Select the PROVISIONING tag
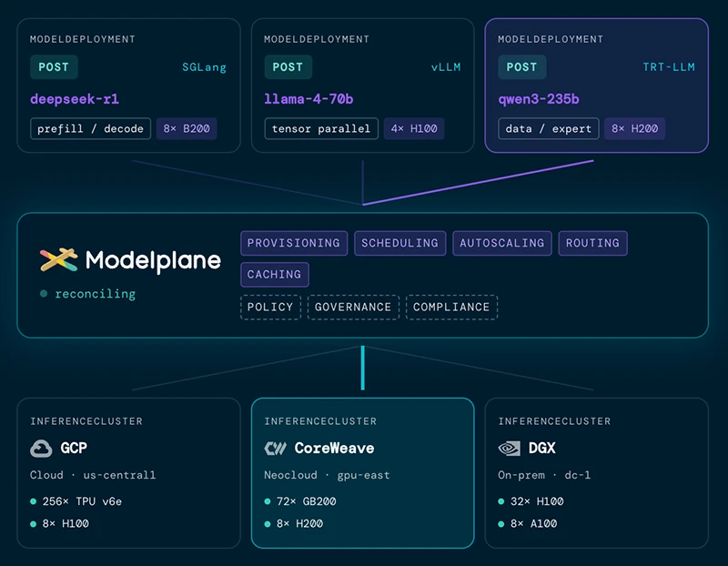Screen dimensions: 728x566 pyautogui.click(x=294, y=243)
